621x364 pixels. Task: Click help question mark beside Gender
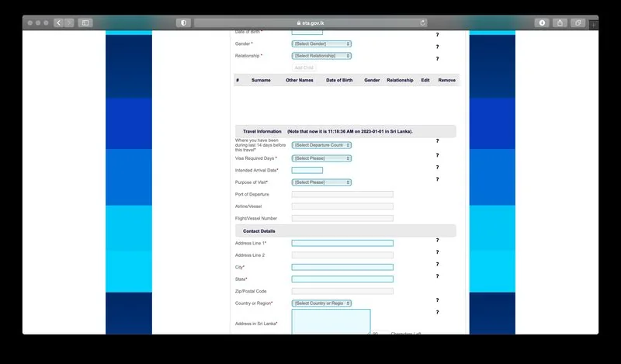(437, 47)
